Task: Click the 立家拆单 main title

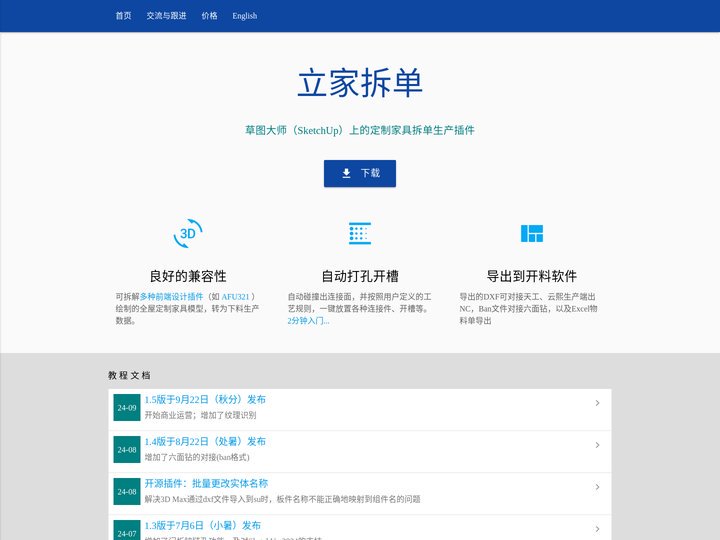Action: [x=360, y=83]
